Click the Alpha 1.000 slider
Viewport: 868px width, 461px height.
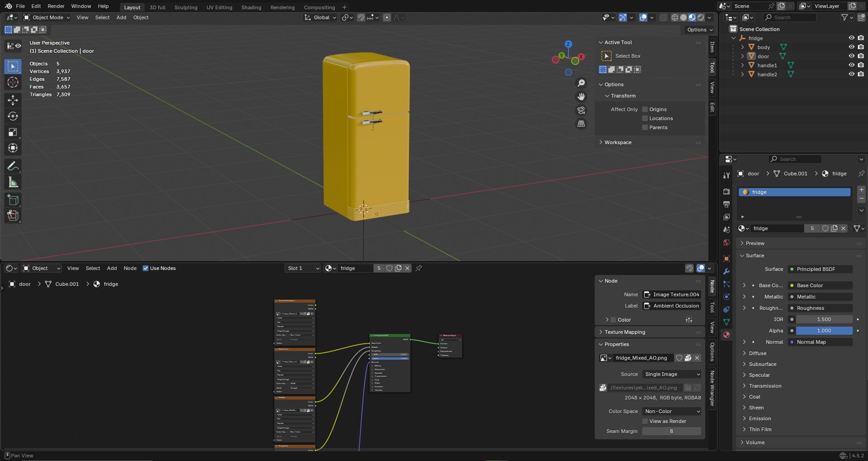(824, 331)
